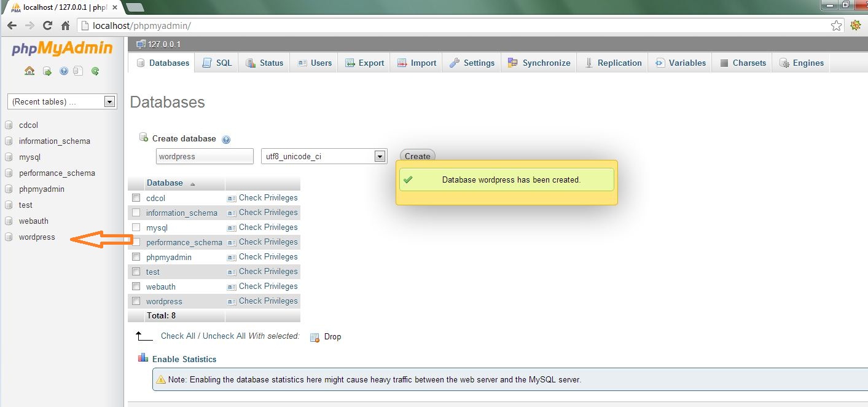Open webauth database from the sidebar list
Screen dimensions: 868x407
tap(34, 221)
